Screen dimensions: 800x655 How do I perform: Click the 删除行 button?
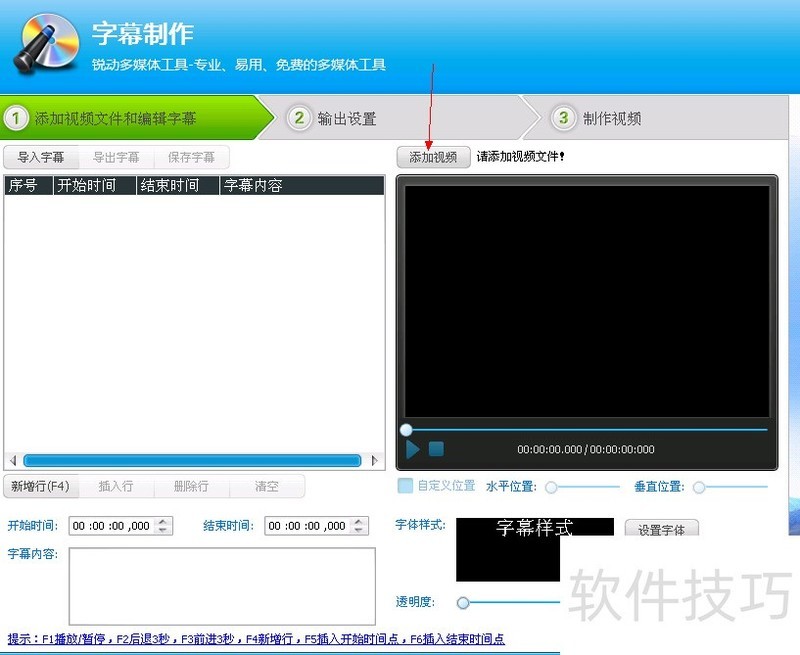[x=191, y=486]
